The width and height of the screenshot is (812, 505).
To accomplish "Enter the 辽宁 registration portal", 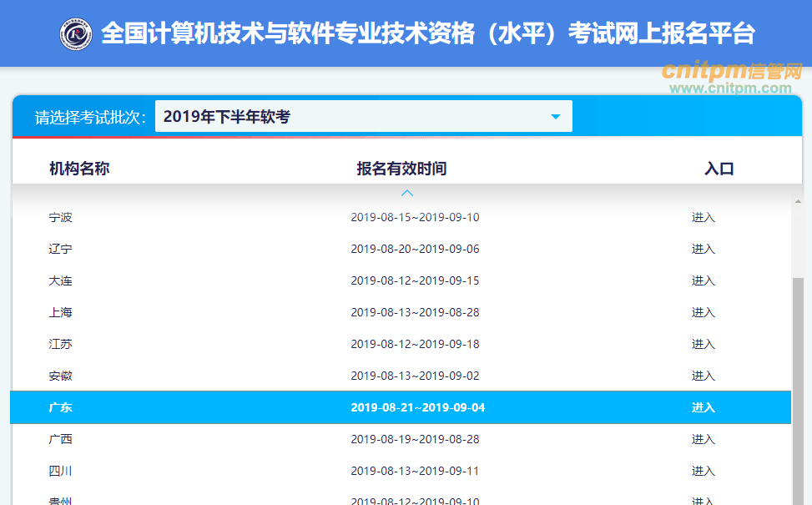I will 703,250.
